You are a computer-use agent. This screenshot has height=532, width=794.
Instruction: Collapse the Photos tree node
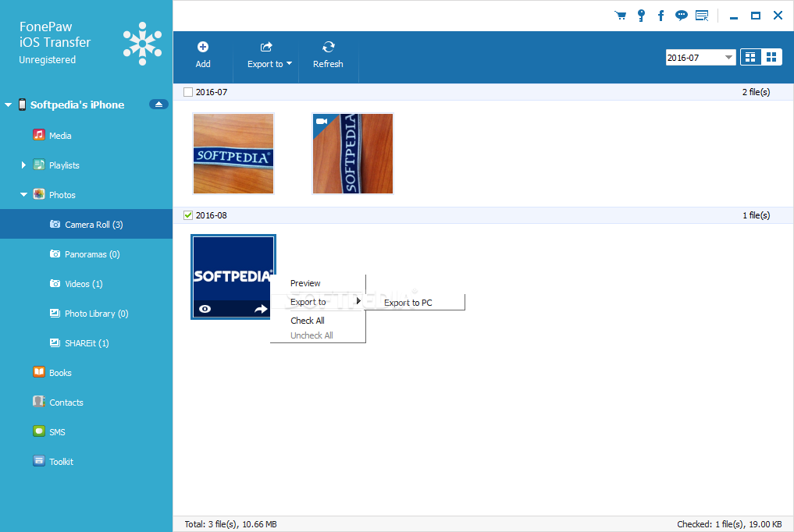click(23, 195)
